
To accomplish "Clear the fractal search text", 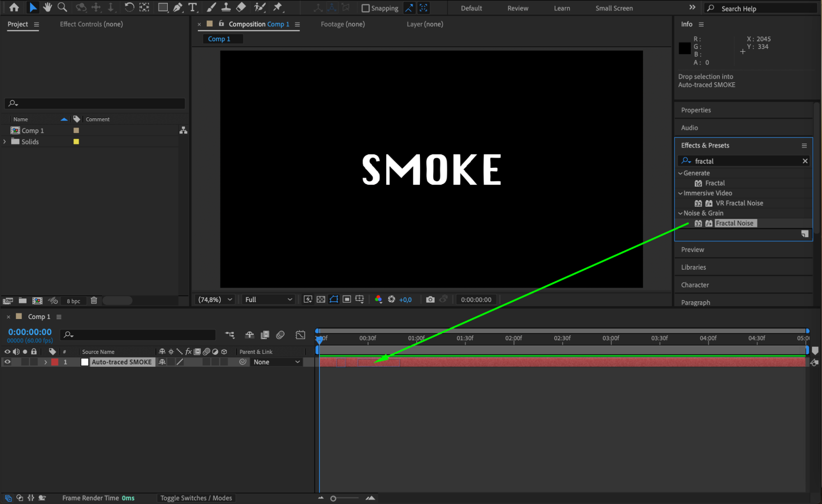I will [x=805, y=161].
